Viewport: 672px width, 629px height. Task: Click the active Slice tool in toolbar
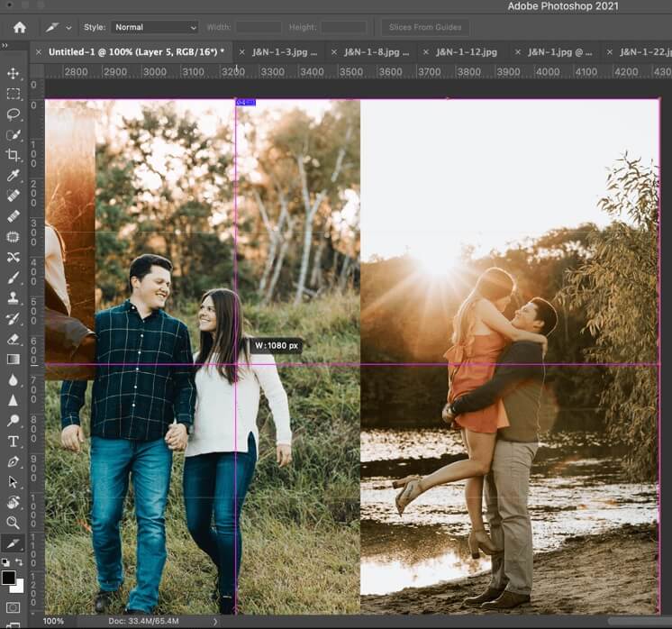(14, 543)
